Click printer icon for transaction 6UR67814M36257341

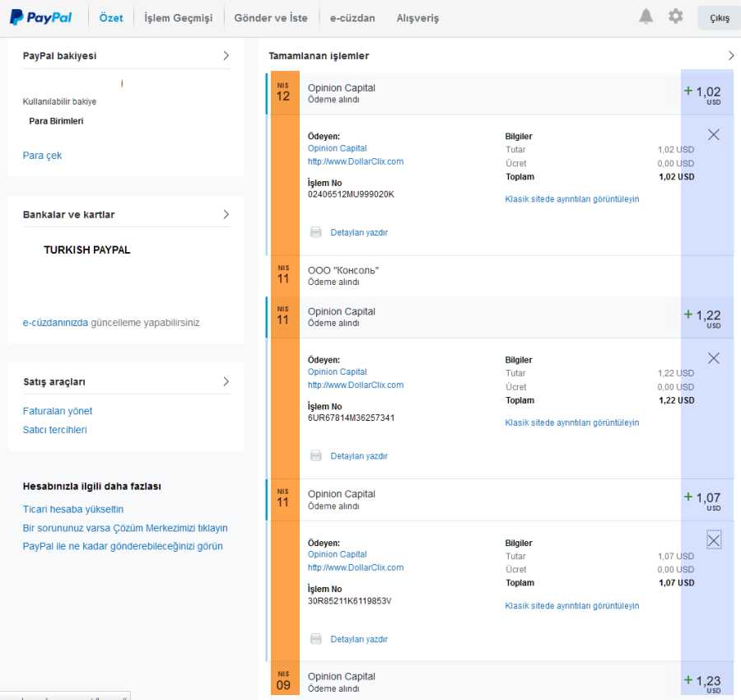coord(315,455)
